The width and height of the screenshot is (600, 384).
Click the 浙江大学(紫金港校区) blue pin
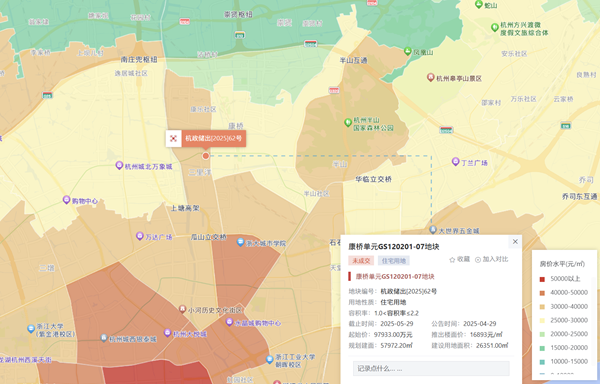[31, 329]
